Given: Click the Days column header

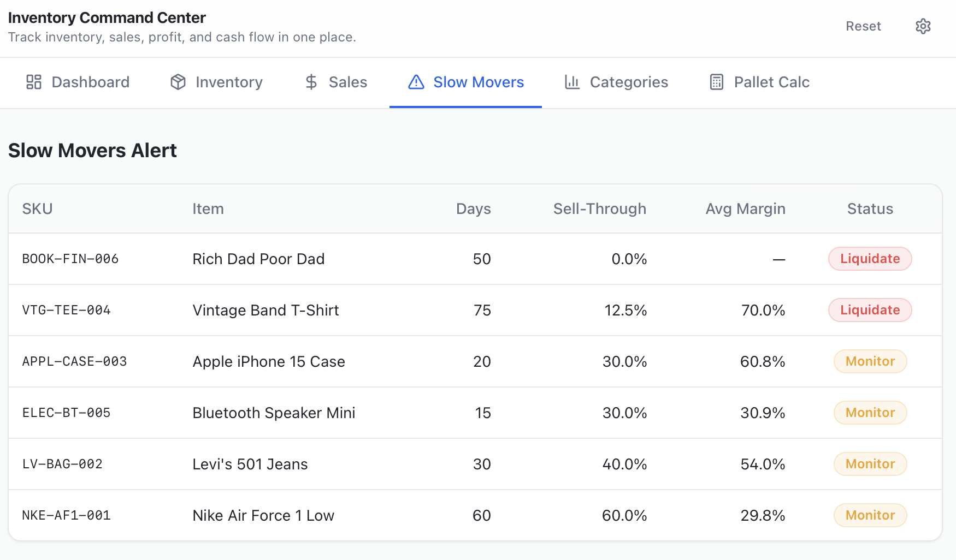Looking at the screenshot, I should 473,208.
